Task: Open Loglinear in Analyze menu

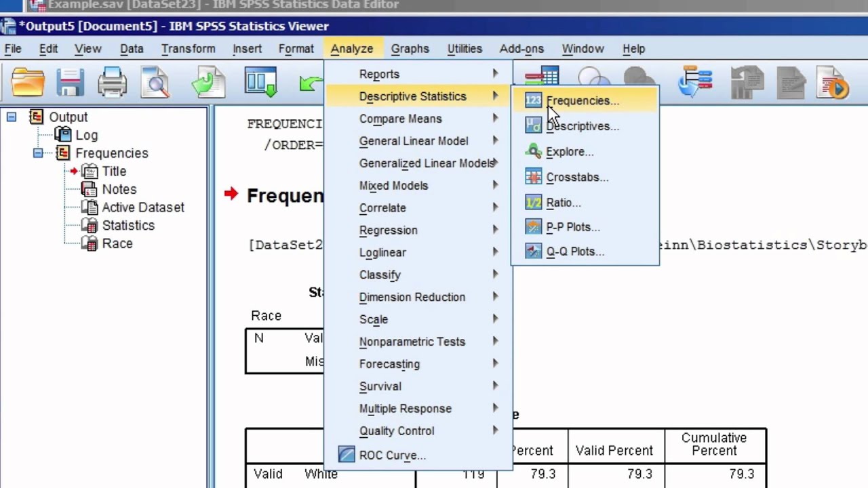Action: (x=418, y=252)
